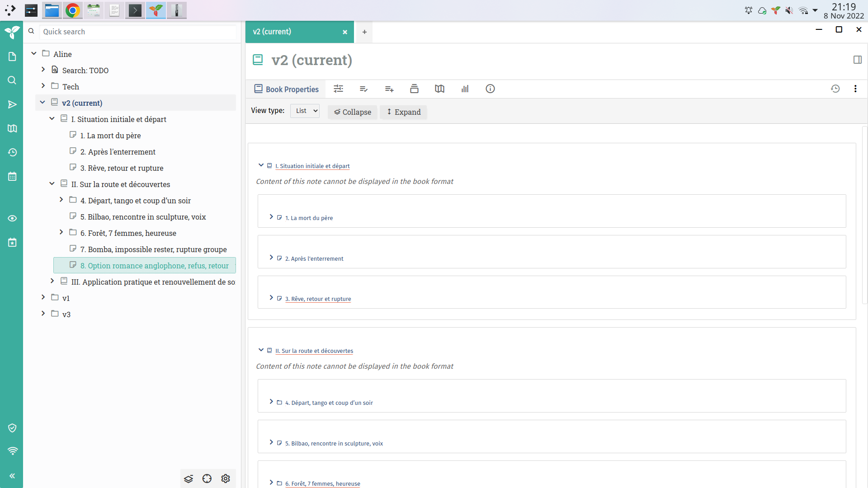Click scroll to active note target icon
The width and height of the screenshot is (868, 488).
click(207, 479)
